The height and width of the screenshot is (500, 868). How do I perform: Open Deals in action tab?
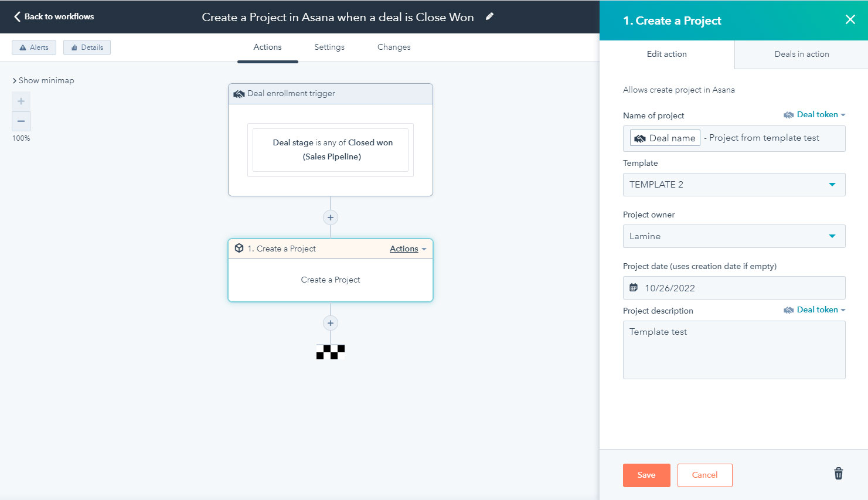click(801, 54)
